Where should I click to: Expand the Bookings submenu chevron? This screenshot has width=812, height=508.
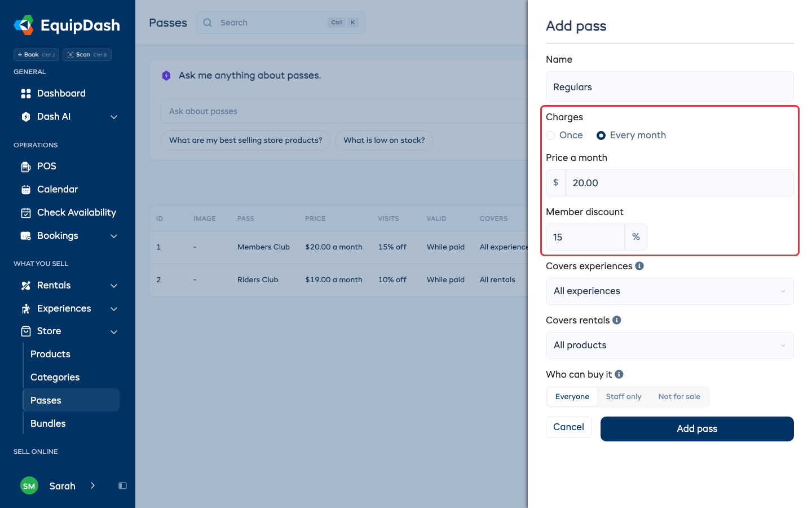(114, 236)
